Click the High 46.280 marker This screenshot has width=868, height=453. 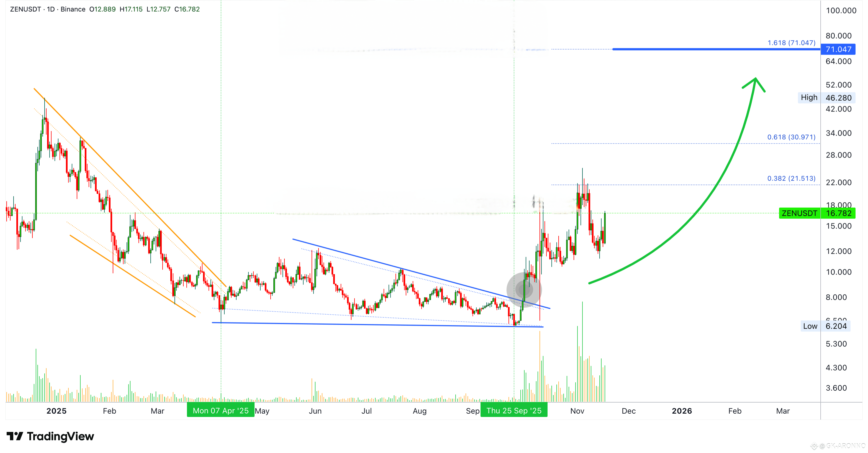point(826,98)
